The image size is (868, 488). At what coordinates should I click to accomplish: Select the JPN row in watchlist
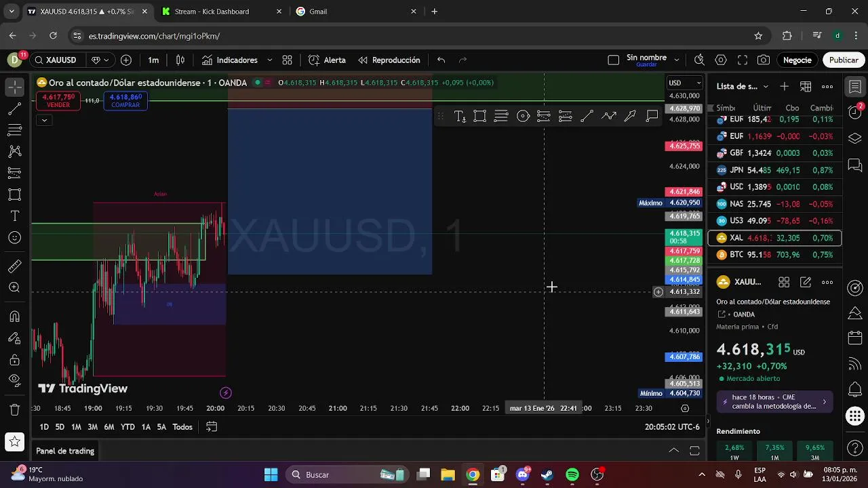pos(774,170)
